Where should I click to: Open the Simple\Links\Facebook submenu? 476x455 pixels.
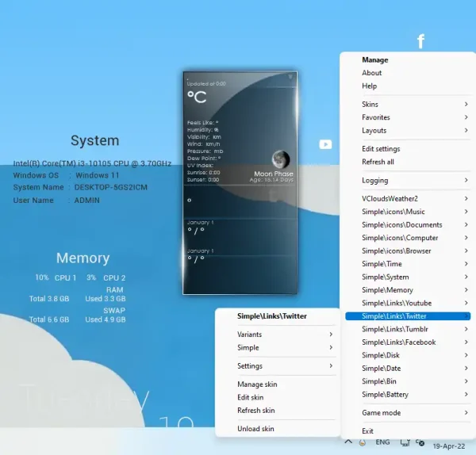tap(408, 342)
